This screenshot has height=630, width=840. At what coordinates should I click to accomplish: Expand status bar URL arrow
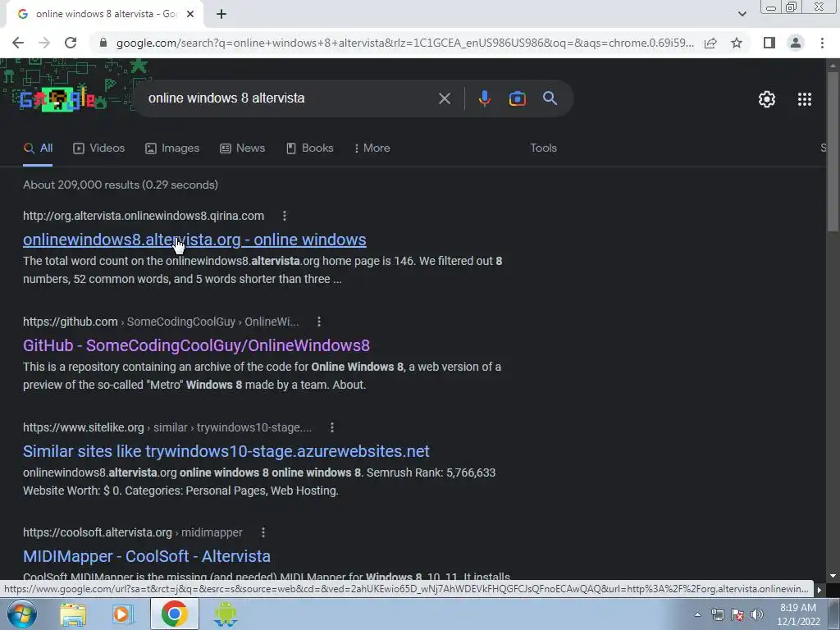click(x=819, y=590)
